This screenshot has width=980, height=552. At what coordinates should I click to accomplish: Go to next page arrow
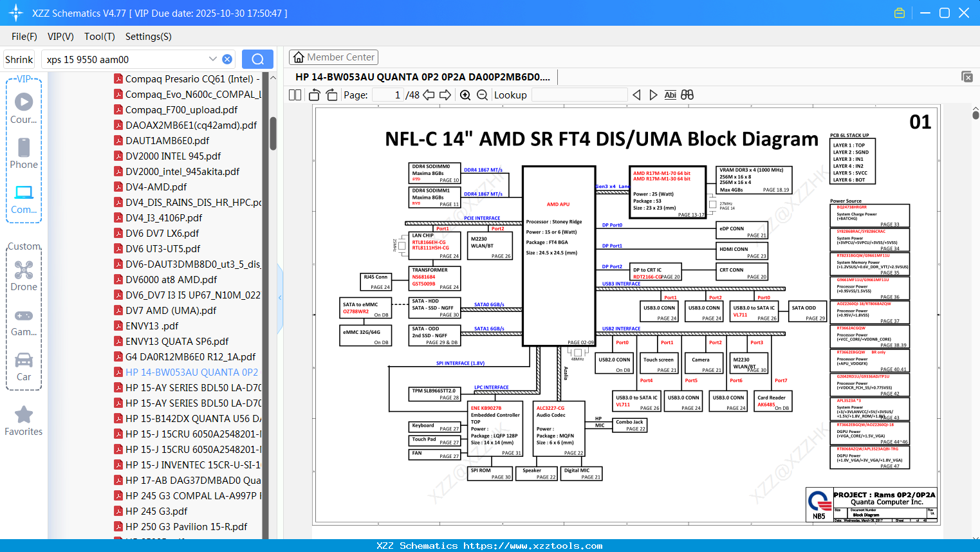[445, 95]
